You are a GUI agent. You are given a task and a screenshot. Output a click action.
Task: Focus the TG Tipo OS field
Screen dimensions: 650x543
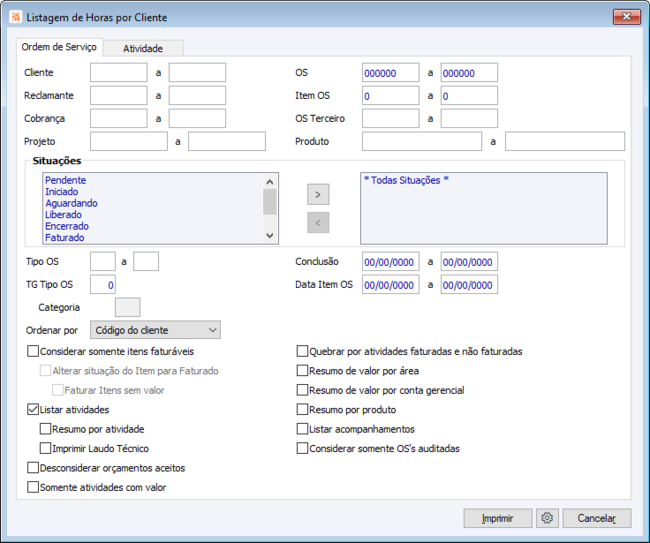(103, 284)
